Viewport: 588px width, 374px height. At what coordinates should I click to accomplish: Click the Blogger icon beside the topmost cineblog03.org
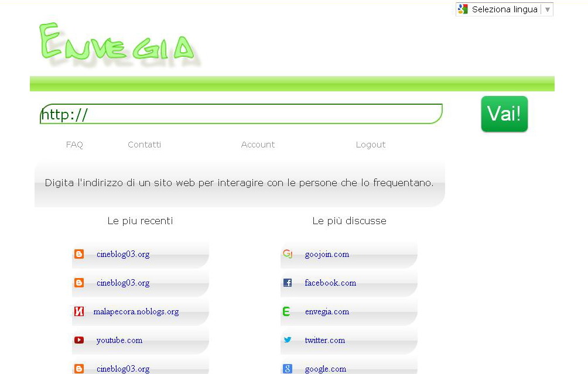(79, 254)
